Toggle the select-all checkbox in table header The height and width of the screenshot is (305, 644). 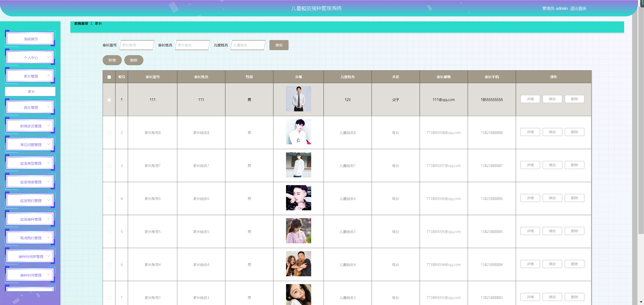(x=109, y=77)
